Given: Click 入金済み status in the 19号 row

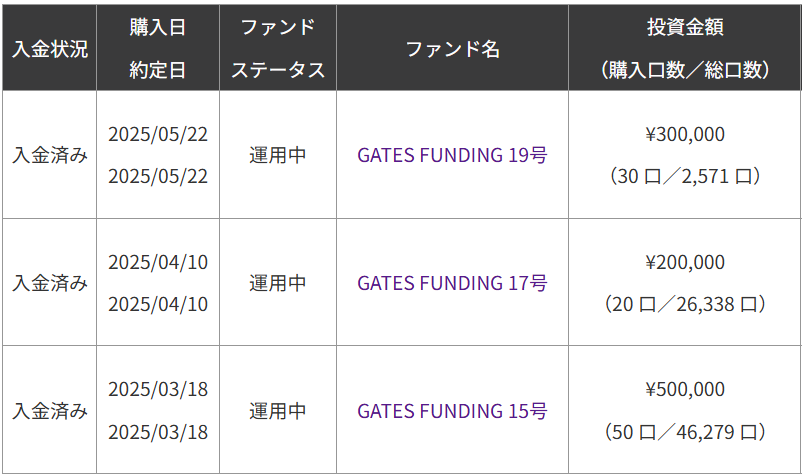Looking at the screenshot, I should [x=50, y=155].
